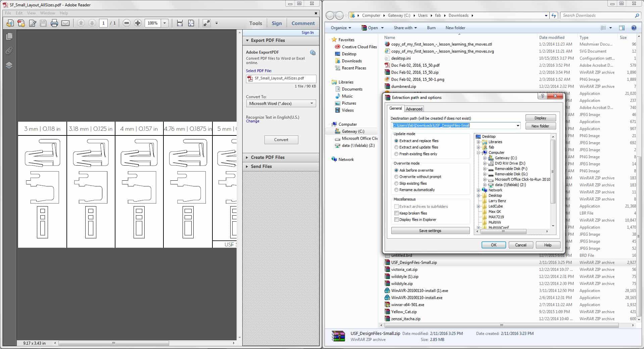
Task: Open the Layers panel icon in Reader
Action: point(9,65)
